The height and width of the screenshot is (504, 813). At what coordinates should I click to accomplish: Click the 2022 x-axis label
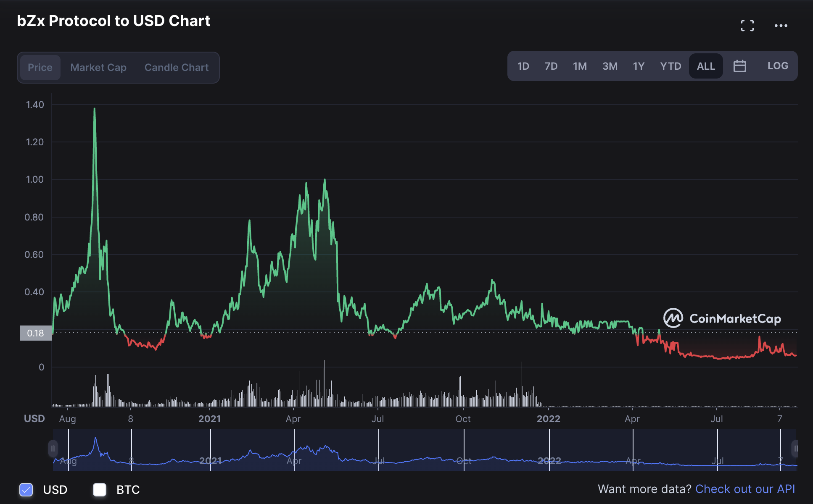click(x=548, y=419)
